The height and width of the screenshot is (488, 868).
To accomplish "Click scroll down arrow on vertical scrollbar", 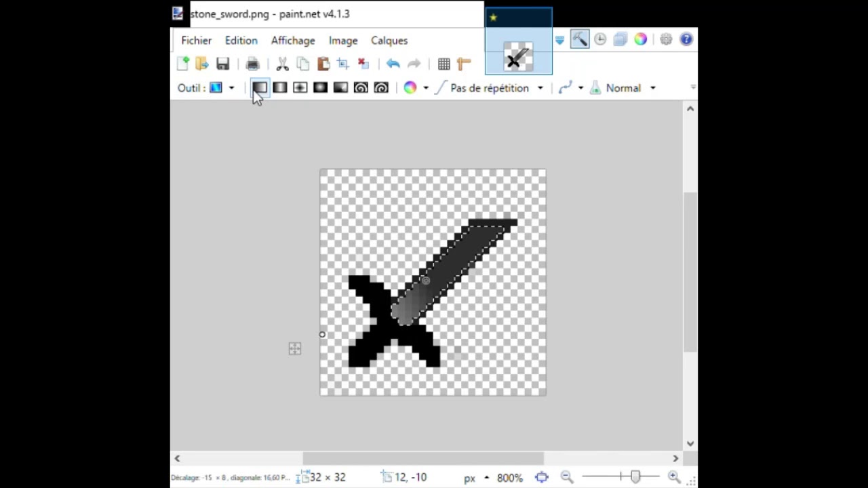I will (x=690, y=443).
